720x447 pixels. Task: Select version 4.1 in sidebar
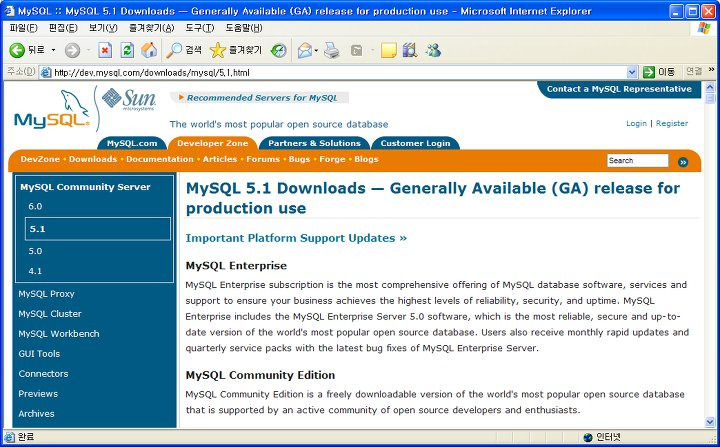pyautogui.click(x=35, y=271)
